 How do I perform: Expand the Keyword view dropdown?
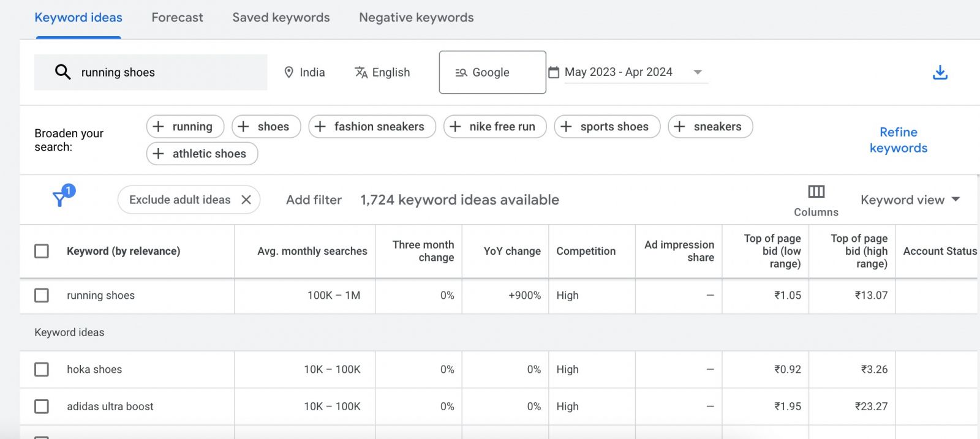910,200
